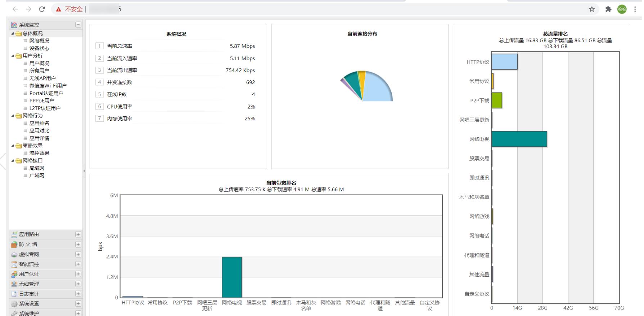The height and width of the screenshot is (316, 644).
Task: Click the 总体概况 folder icon
Action: click(x=19, y=34)
